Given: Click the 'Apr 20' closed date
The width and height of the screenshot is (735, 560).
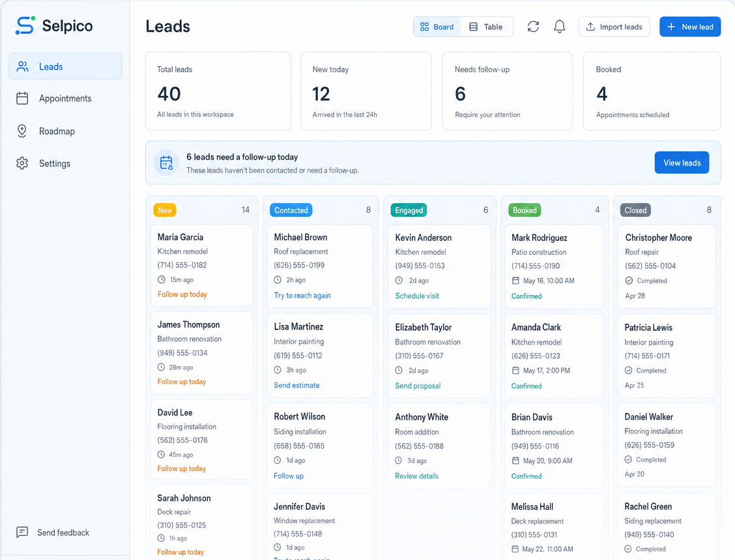Looking at the screenshot, I should coord(634,474).
